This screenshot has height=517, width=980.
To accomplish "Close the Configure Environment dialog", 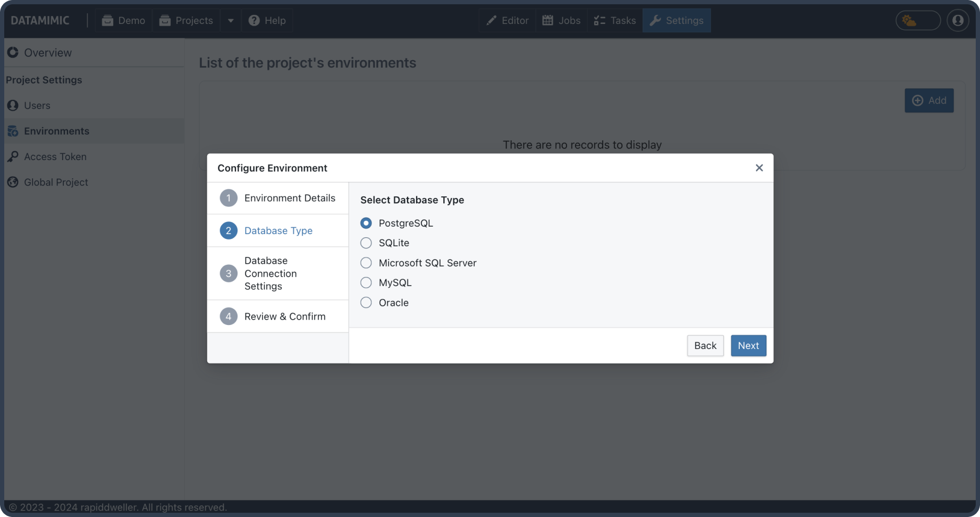I will coord(759,168).
